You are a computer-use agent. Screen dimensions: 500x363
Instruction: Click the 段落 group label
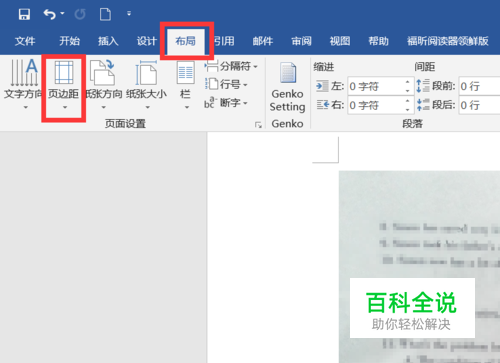click(412, 124)
